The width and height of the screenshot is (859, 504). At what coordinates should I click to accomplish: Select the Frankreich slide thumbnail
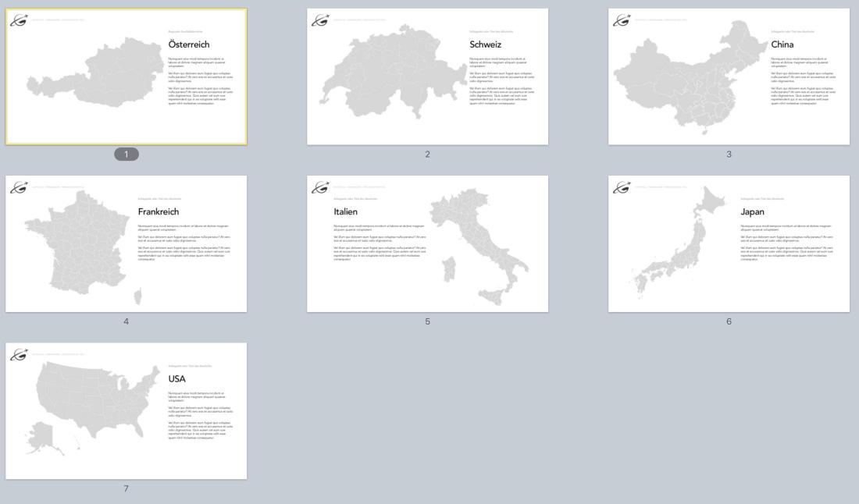pos(126,243)
